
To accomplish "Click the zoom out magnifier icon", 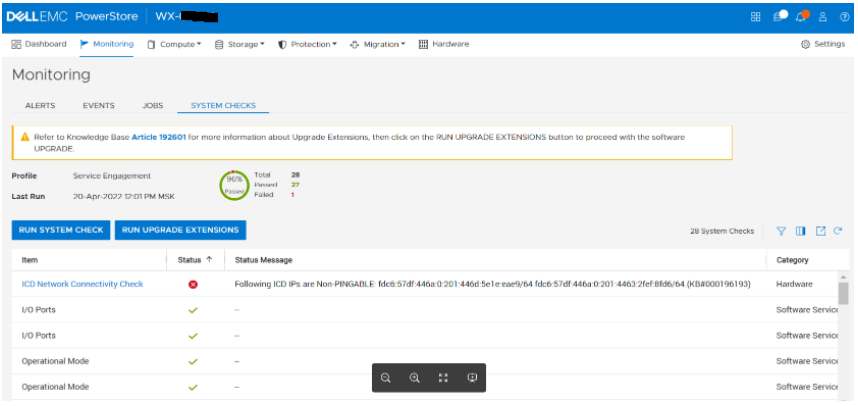I will coord(386,378).
